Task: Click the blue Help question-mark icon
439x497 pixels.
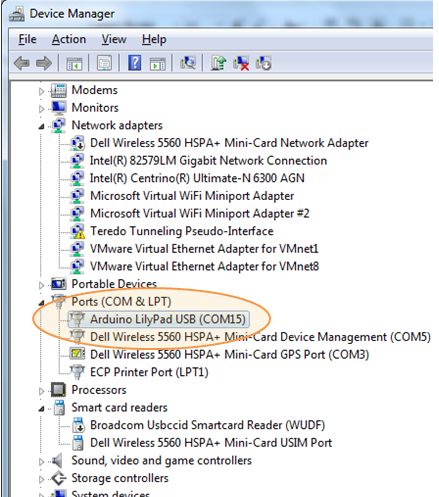Action: [135, 63]
